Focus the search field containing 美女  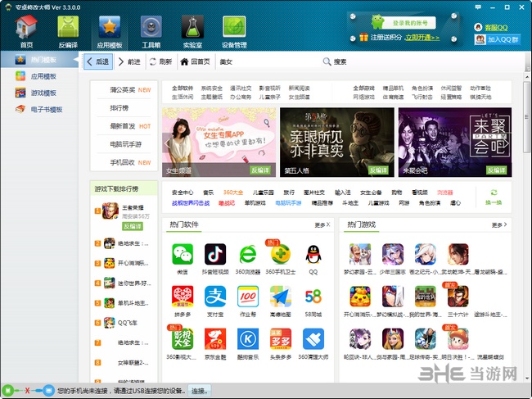click(x=268, y=61)
